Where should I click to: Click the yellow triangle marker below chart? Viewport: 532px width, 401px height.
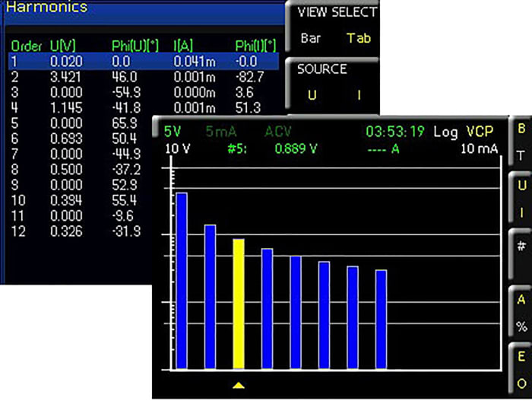point(239,385)
